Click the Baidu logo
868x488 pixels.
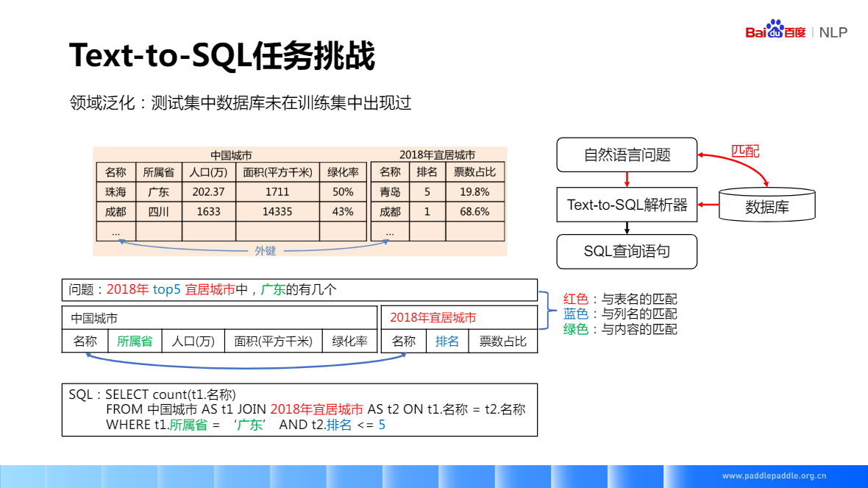click(775, 30)
